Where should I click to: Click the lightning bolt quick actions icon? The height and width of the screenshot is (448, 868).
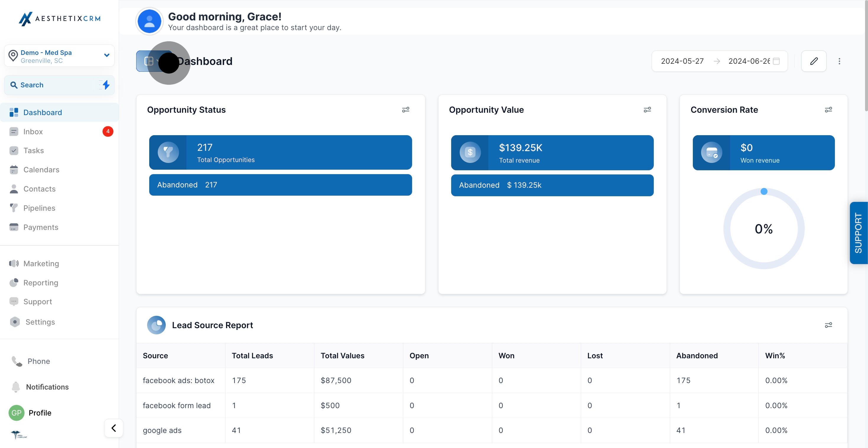pyautogui.click(x=106, y=85)
